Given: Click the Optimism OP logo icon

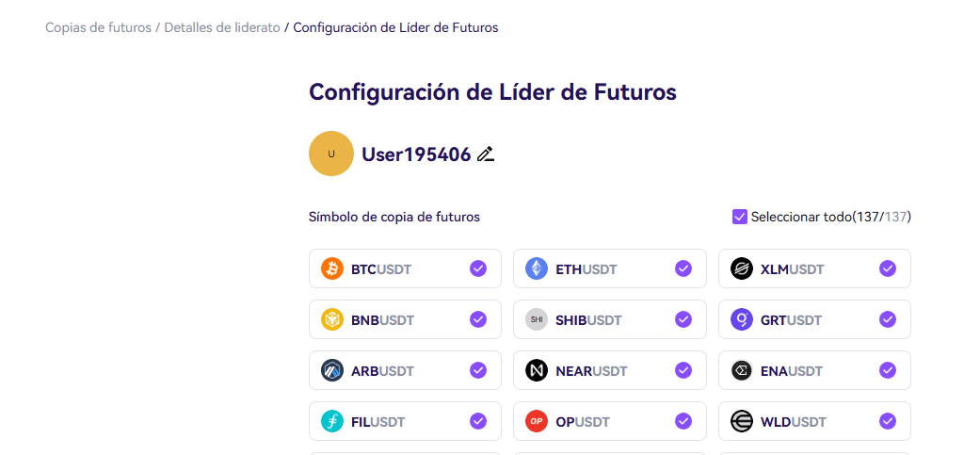Looking at the screenshot, I should [x=537, y=421].
